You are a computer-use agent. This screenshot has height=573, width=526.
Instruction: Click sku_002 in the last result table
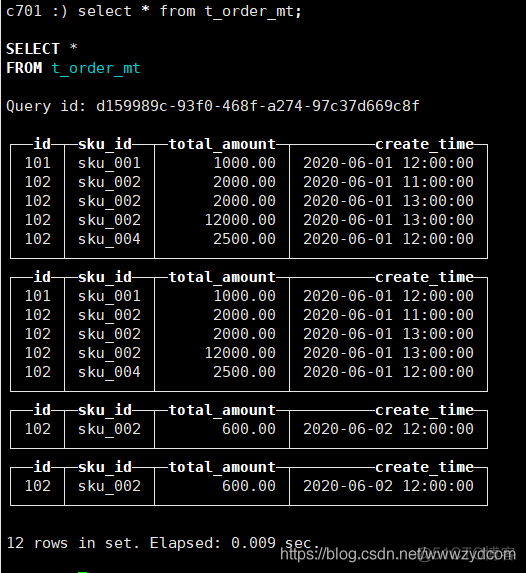pos(109,486)
